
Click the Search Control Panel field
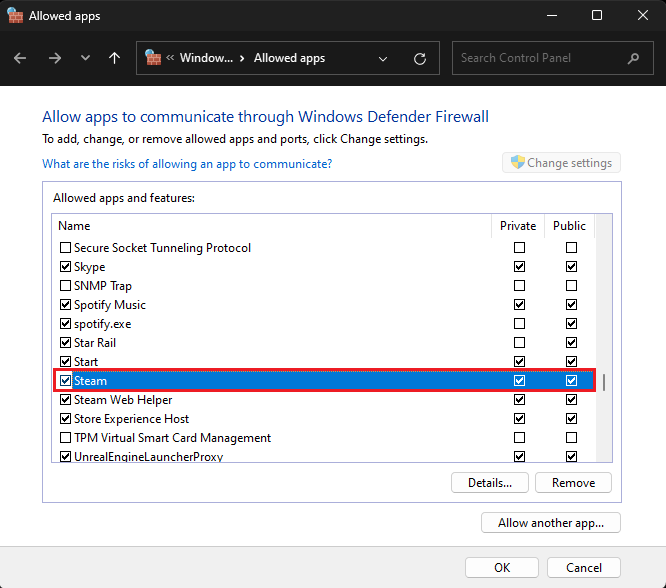point(540,58)
